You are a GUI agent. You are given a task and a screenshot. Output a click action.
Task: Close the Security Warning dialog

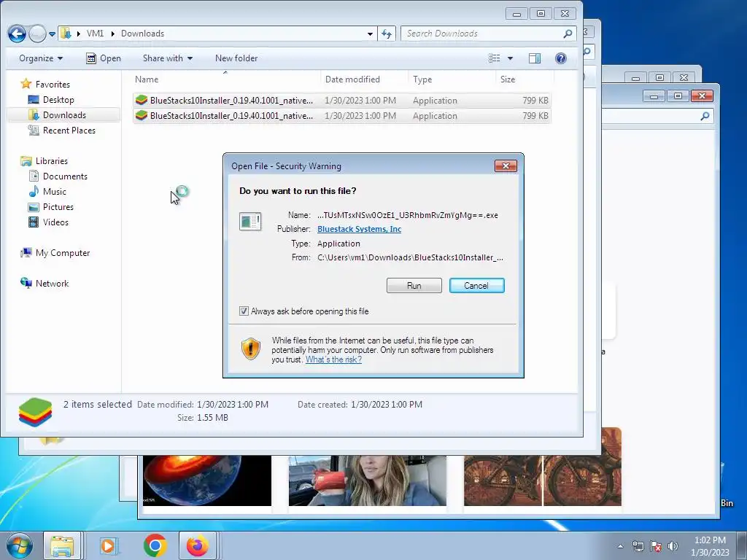point(506,166)
